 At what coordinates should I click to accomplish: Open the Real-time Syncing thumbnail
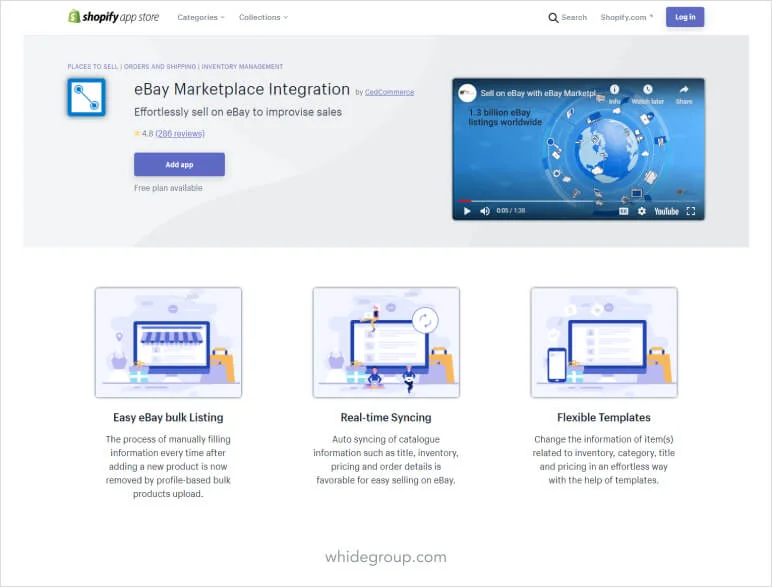coord(386,342)
